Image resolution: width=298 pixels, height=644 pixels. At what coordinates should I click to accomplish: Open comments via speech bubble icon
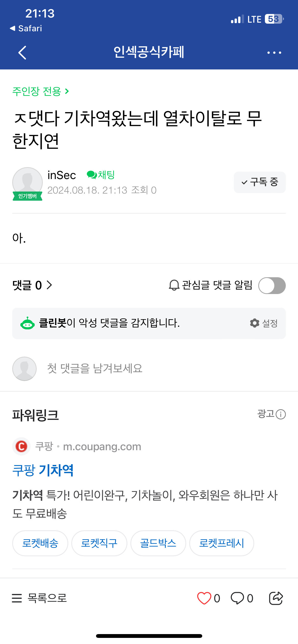[237, 598]
